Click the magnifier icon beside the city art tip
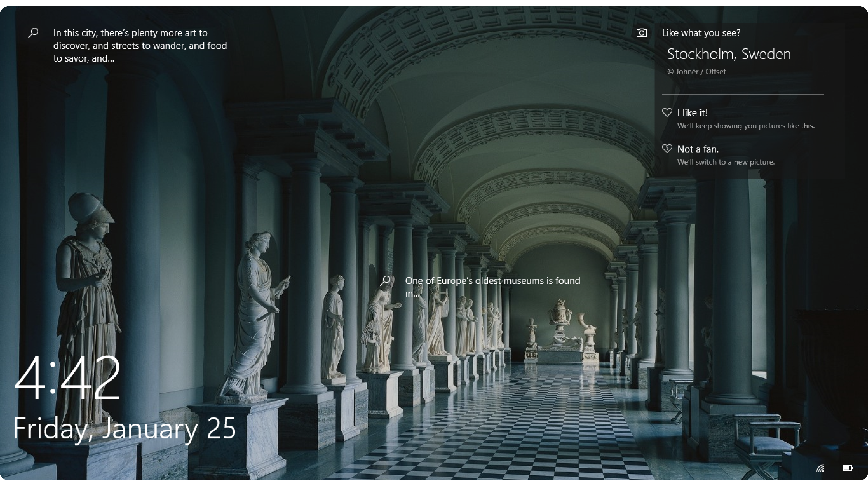This screenshot has width=868, height=488. (x=33, y=33)
